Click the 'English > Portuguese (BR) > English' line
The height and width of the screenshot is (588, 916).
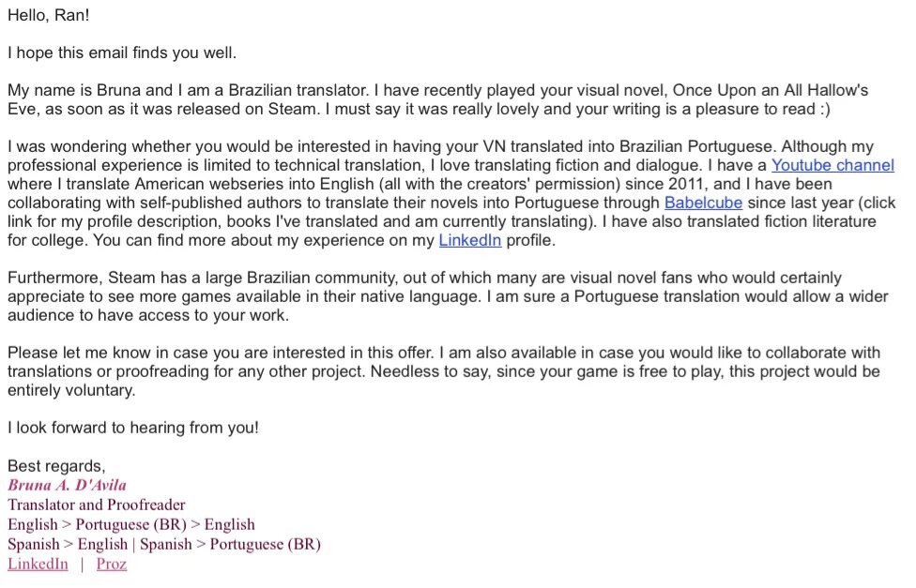coord(131,524)
